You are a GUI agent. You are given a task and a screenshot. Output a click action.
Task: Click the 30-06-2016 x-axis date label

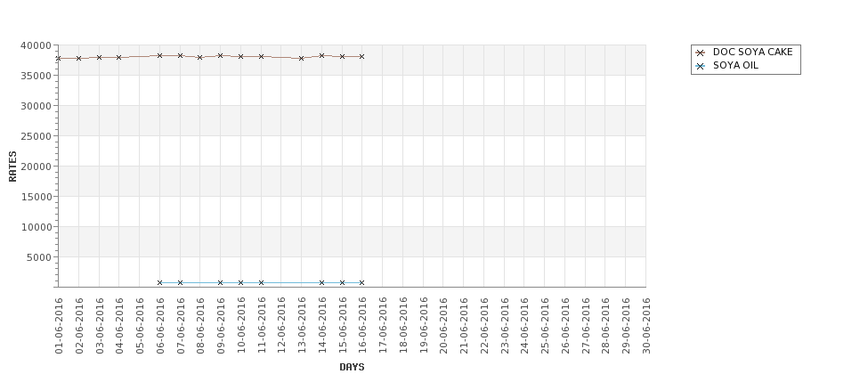[646, 326]
